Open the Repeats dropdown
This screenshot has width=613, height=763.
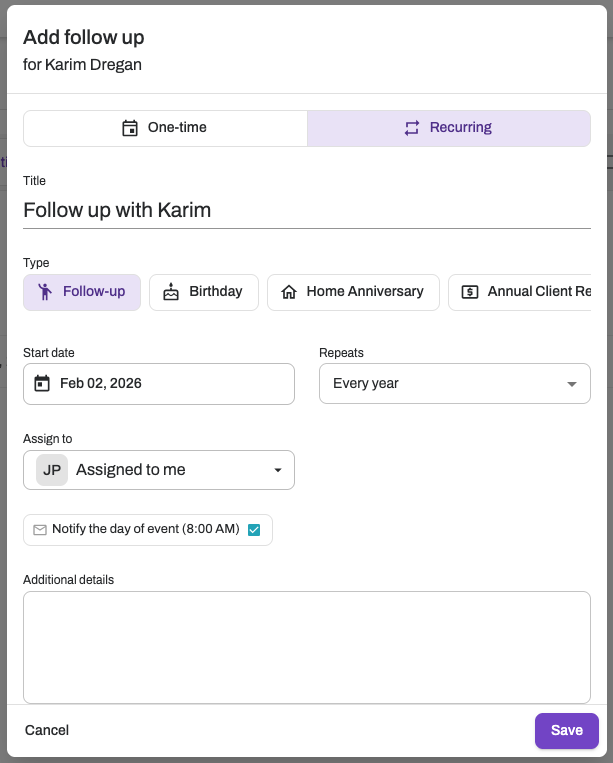454,383
